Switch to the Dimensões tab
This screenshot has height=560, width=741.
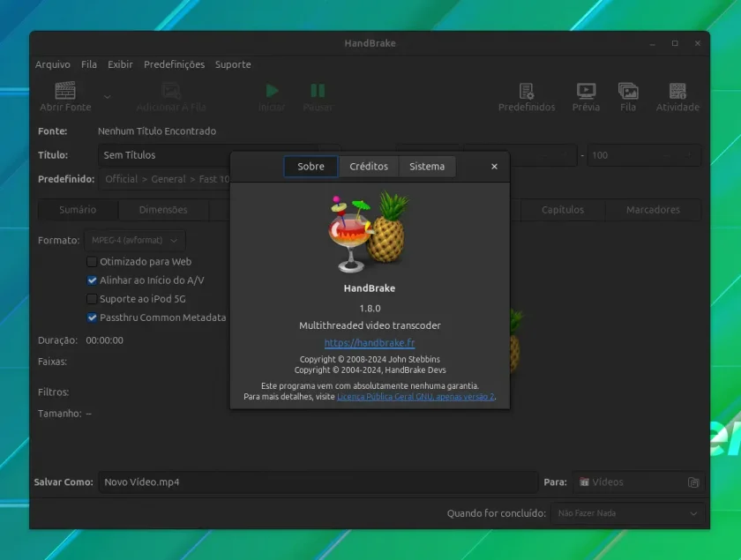163,210
